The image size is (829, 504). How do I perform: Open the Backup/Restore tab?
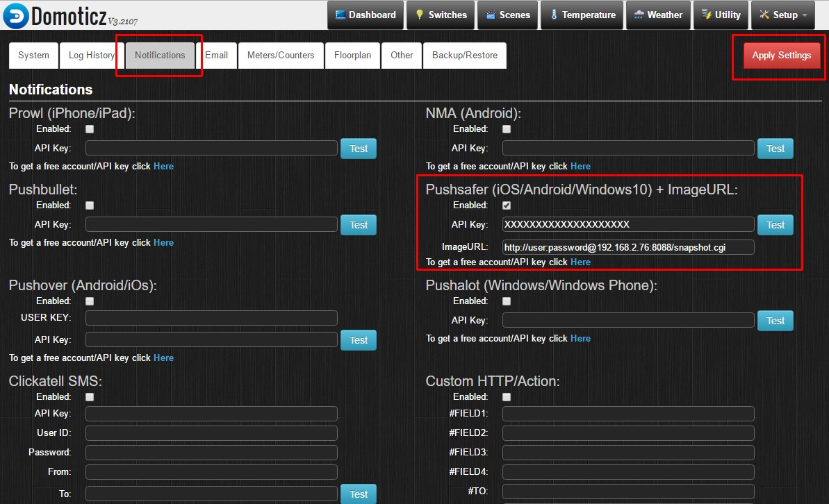(465, 56)
